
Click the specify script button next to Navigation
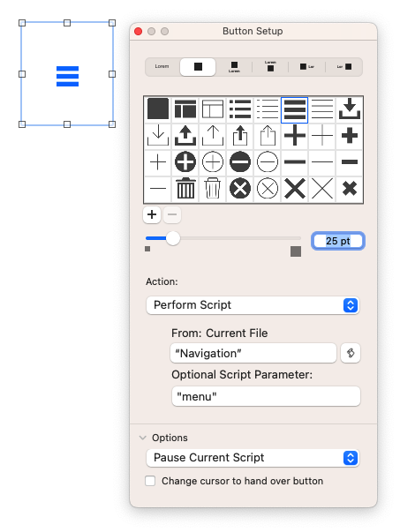coord(351,353)
